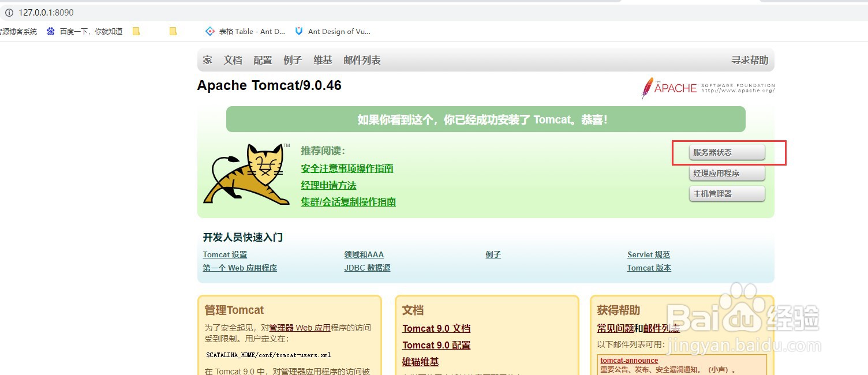This screenshot has height=375, width=868.
Task: Open the 雄猫维基 link
Action: pos(420,362)
